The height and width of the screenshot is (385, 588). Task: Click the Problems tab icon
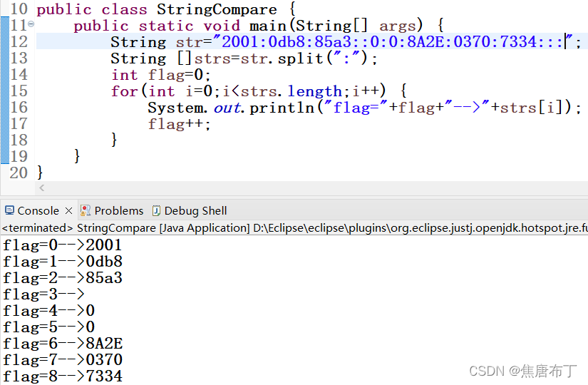click(x=86, y=210)
